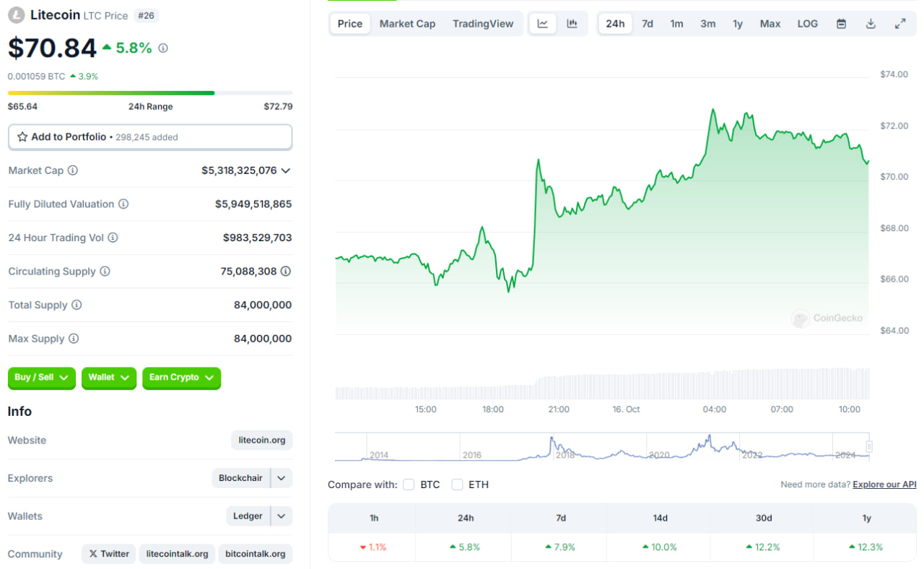Click the 24h Range progress bar
The height and width of the screenshot is (569, 924).
[150, 92]
